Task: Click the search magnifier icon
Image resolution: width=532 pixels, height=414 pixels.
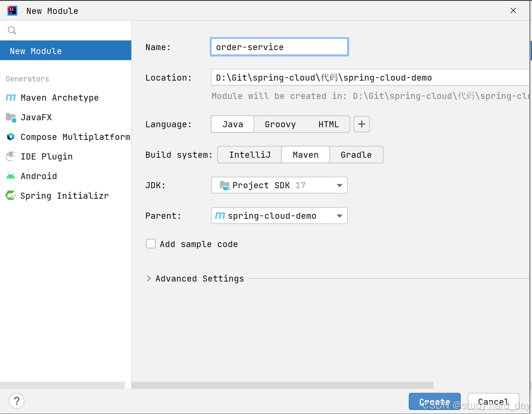Action: coord(12,30)
